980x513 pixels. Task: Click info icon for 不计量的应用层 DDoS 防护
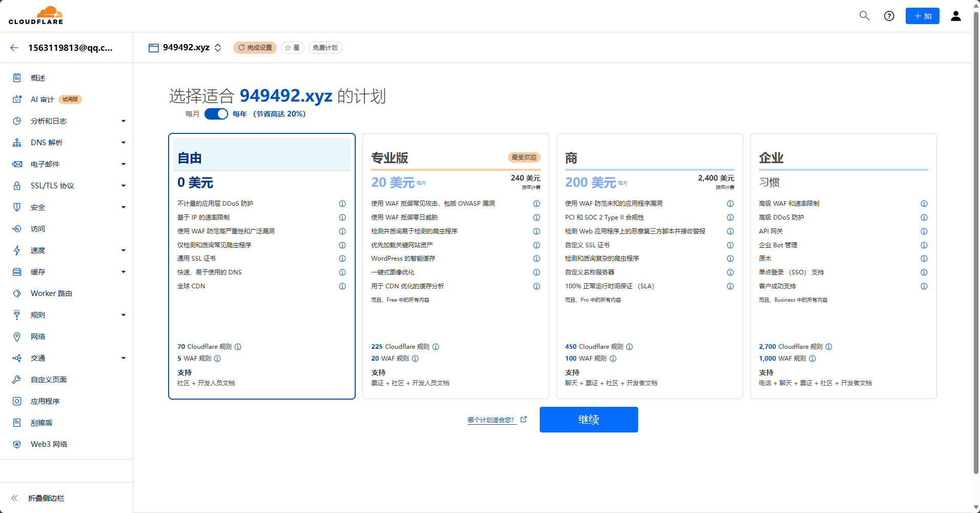(342, 204)
